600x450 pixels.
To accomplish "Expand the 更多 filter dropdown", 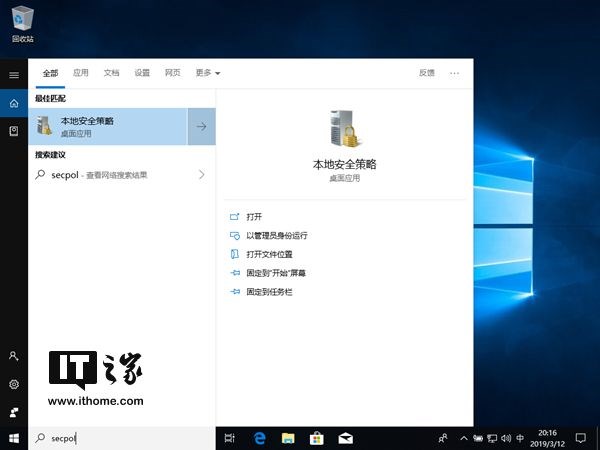I will click(x=208, y=73).
